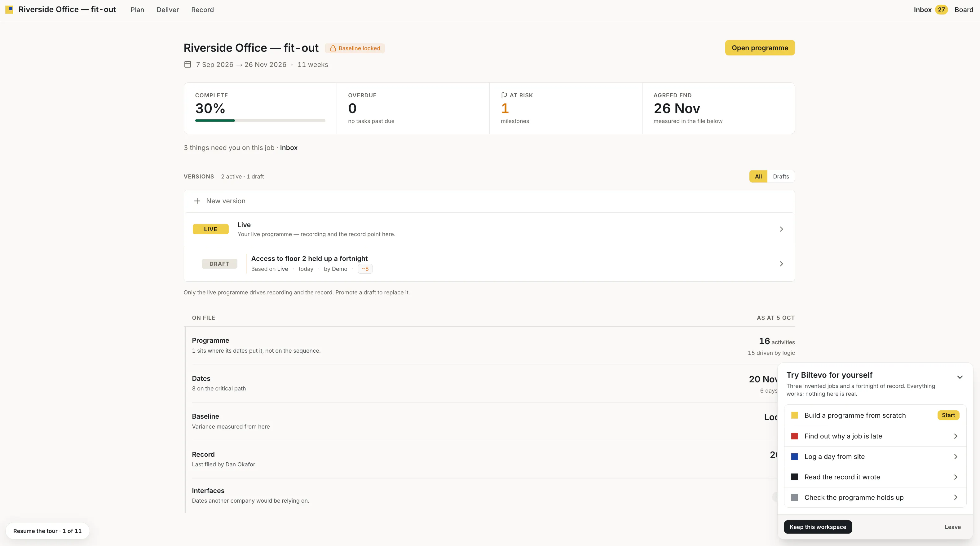This screenshot has width=980, height=546.
Task: Resume the tour from step 1 of 11
Action: (47, 531)
